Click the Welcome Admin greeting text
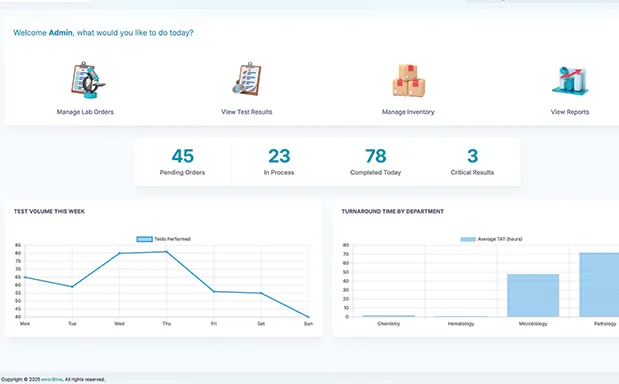 [x=103, y=33]
